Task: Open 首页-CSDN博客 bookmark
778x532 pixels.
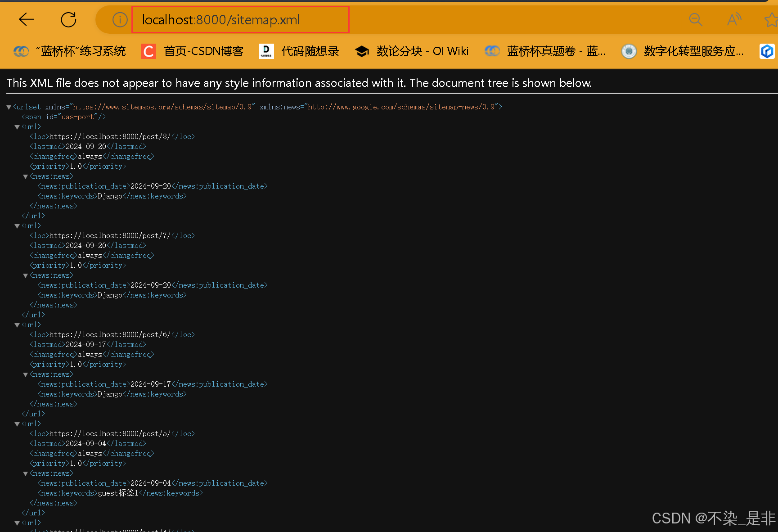Action: pyautogui.click(x=193, y=51)
